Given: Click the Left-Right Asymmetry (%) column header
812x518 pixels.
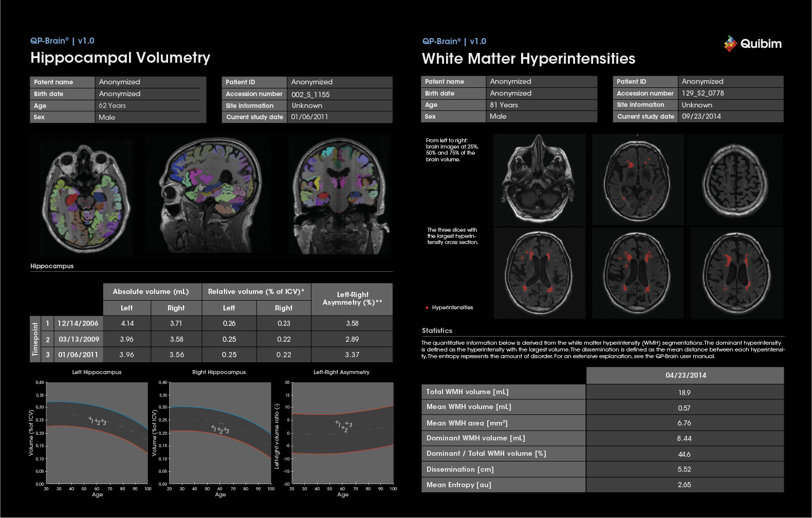Looking at the screenshot, I should tap(352, 299).
